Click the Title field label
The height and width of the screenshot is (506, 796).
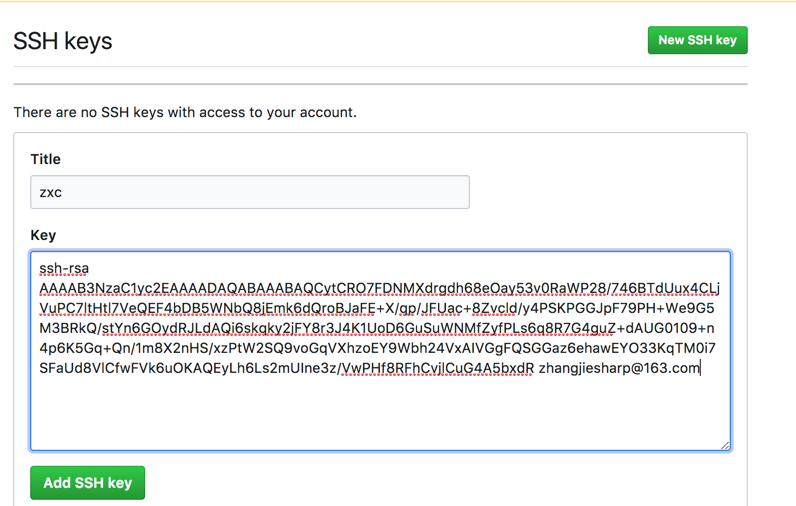click(46, 159)
